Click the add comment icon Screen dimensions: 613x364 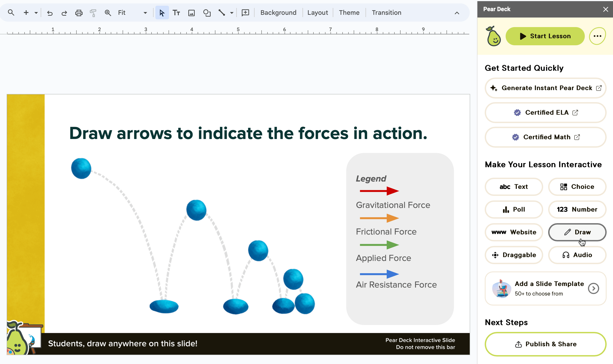(x=245, y=13)
